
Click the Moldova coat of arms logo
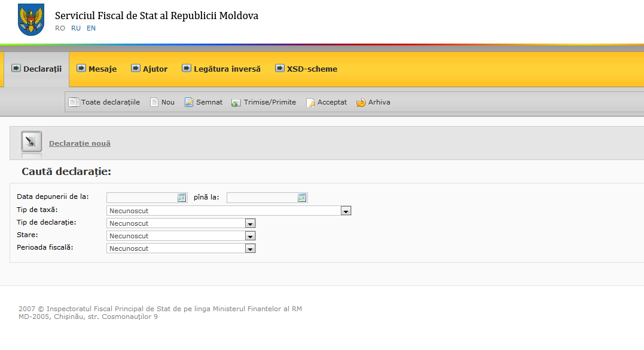tap(31, 19)
